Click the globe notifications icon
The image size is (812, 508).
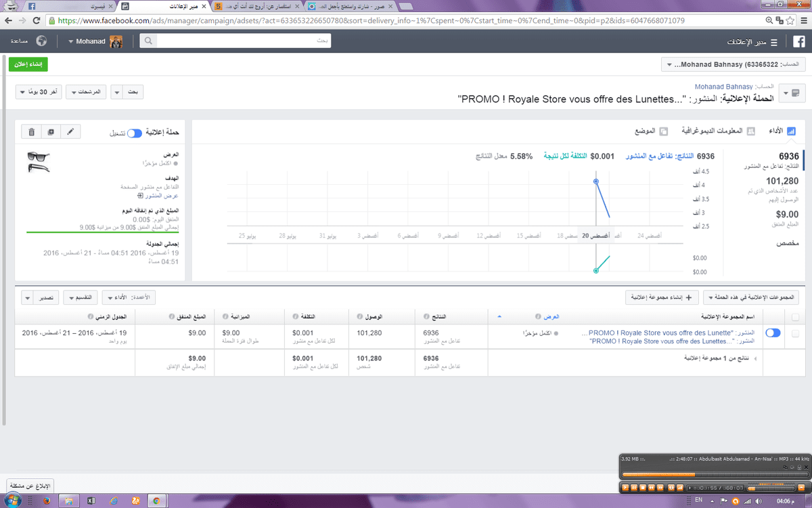[x=42, y=41]
